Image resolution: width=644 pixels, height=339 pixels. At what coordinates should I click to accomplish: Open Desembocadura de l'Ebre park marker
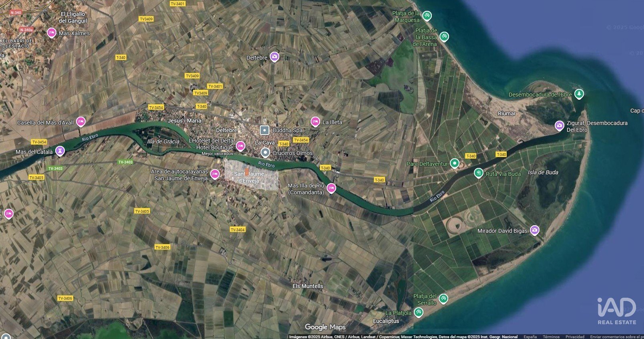point(579,94)
